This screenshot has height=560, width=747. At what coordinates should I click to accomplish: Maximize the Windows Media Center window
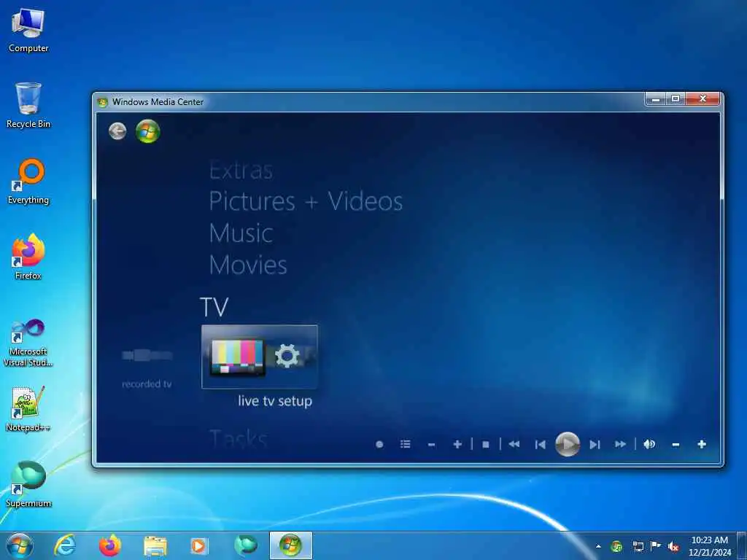coord(675,98)
